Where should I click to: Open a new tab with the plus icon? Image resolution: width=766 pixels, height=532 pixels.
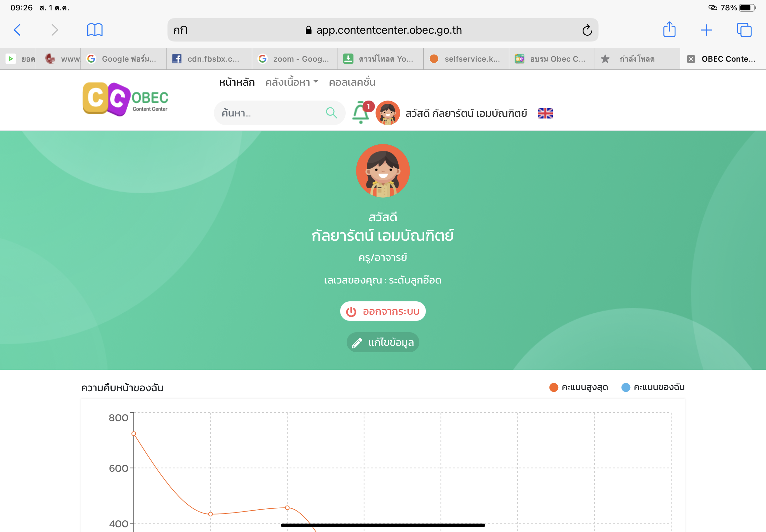pyautogui.click(x=706, y=30)
